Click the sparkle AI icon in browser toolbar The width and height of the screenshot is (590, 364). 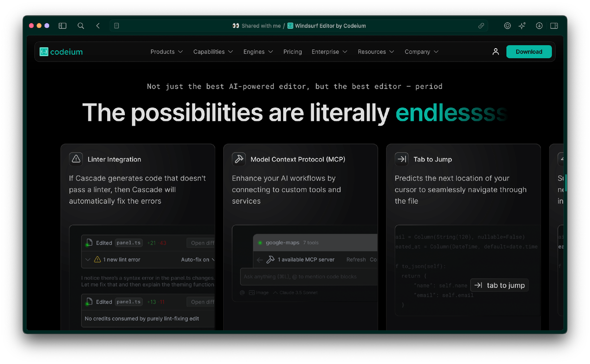coord(522,26)
